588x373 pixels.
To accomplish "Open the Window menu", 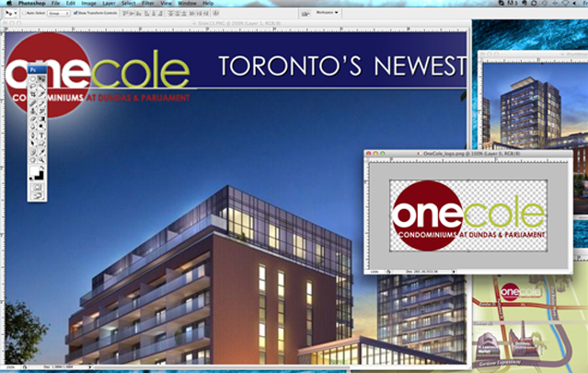I will (187, 3).
